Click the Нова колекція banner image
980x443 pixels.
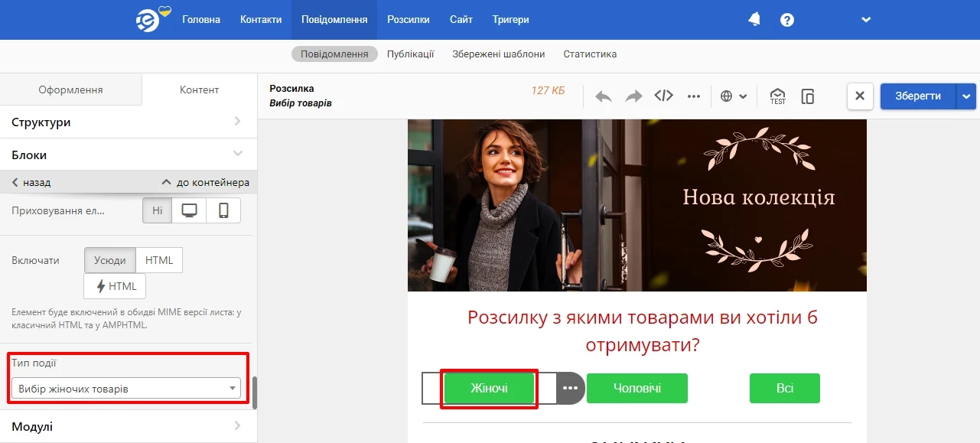[637, 205]
